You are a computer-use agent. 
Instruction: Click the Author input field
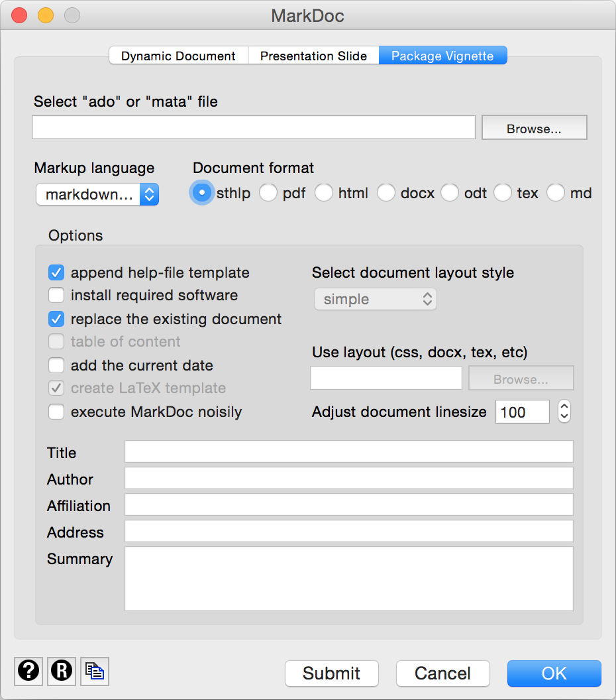coord(349,478)
